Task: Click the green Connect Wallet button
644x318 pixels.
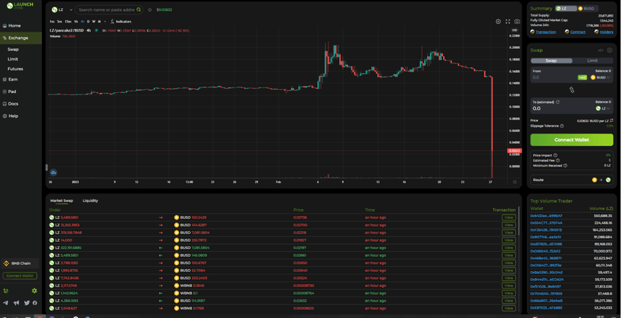Action: pos(572,140)
